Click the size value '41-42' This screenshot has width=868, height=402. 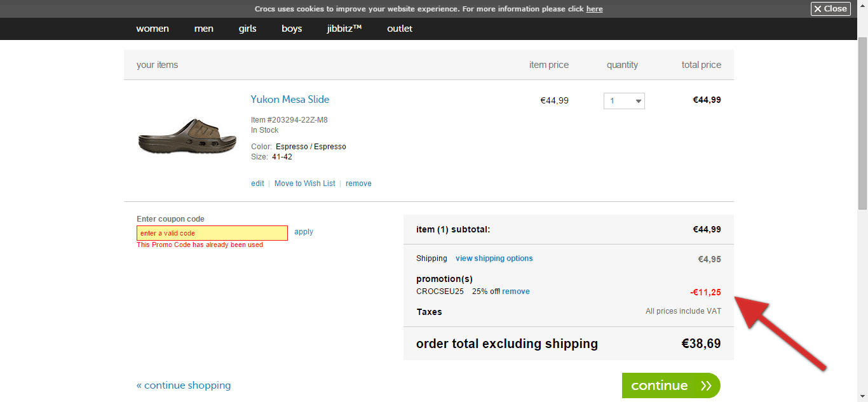pos(282,157)
